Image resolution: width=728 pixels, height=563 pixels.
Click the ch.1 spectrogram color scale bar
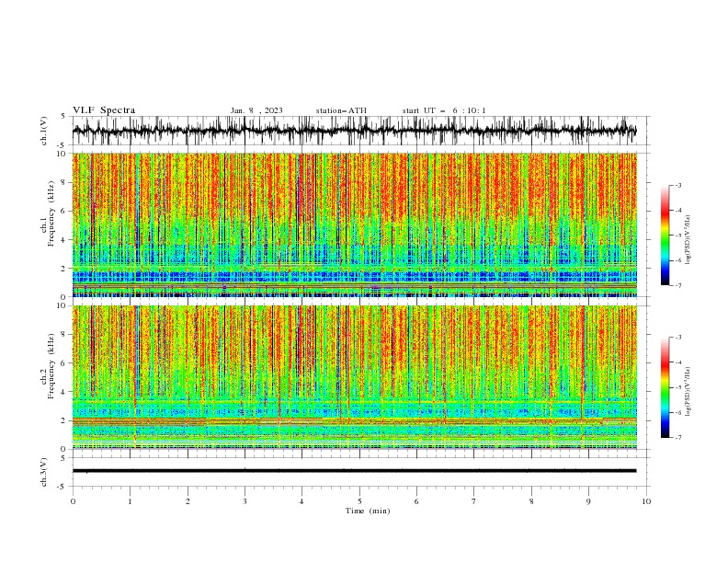pyautogui.click(x=665, y=236)
